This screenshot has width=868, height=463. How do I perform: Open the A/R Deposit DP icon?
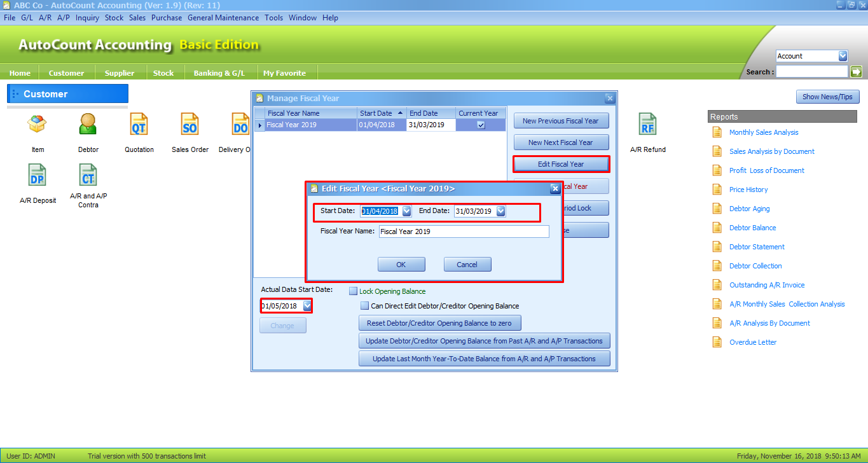pos(38,176)
